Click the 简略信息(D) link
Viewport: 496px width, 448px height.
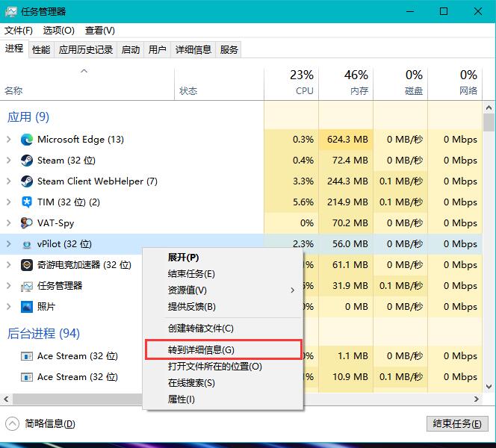tap(50, 423)
